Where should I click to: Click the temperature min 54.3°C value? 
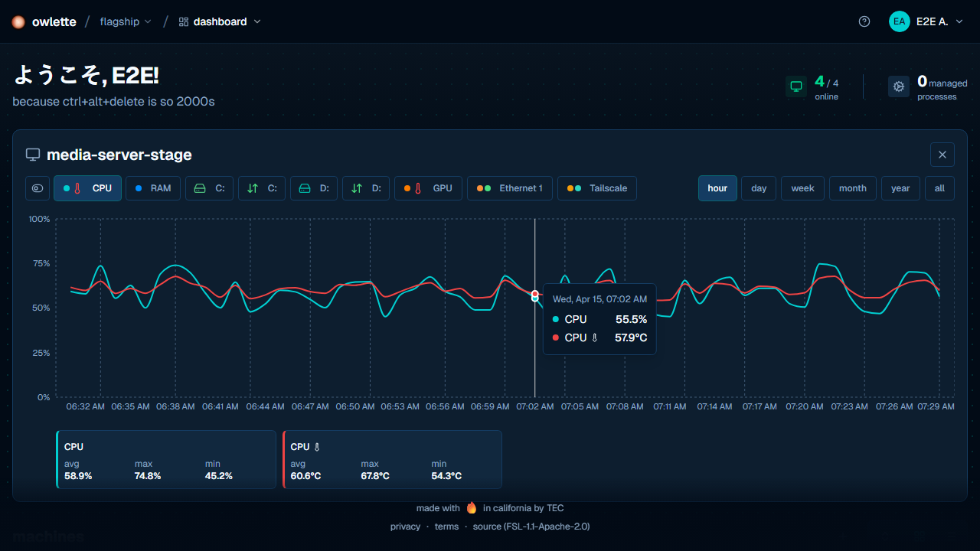pyautogui.click(x=447, y=476)
